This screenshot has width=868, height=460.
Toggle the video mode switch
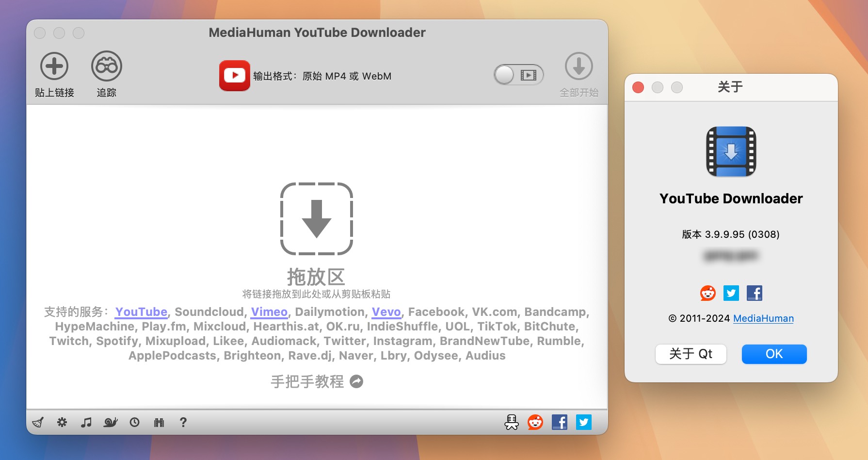[x=519, y=75]
